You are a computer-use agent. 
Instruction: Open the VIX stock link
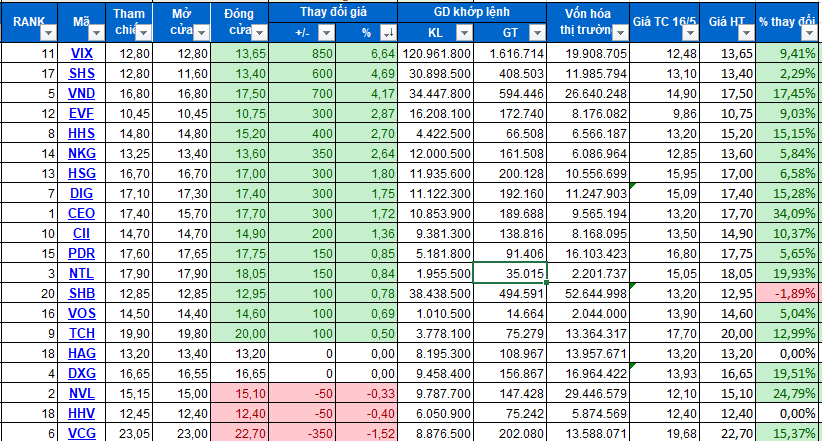[x=82, y=53]
